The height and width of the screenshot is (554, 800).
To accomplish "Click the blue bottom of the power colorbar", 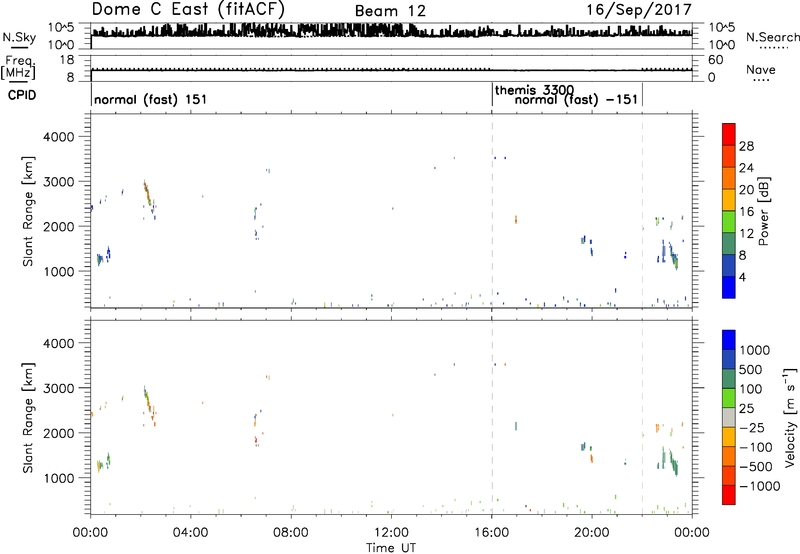I will click(729, 287).
